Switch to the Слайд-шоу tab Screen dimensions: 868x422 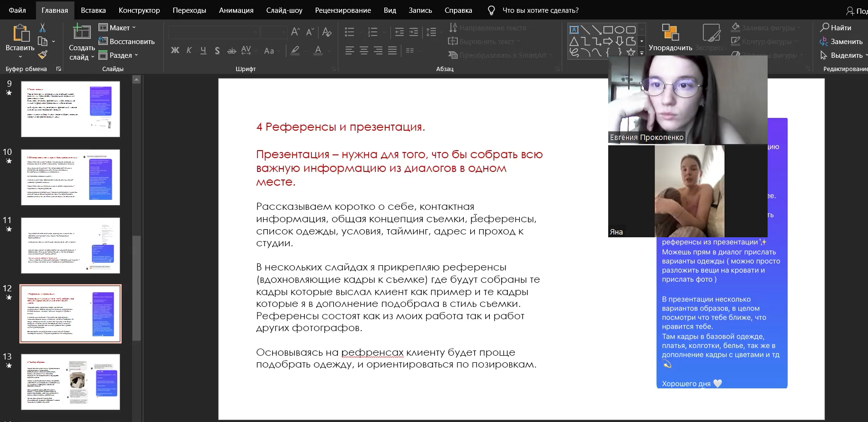284,10
